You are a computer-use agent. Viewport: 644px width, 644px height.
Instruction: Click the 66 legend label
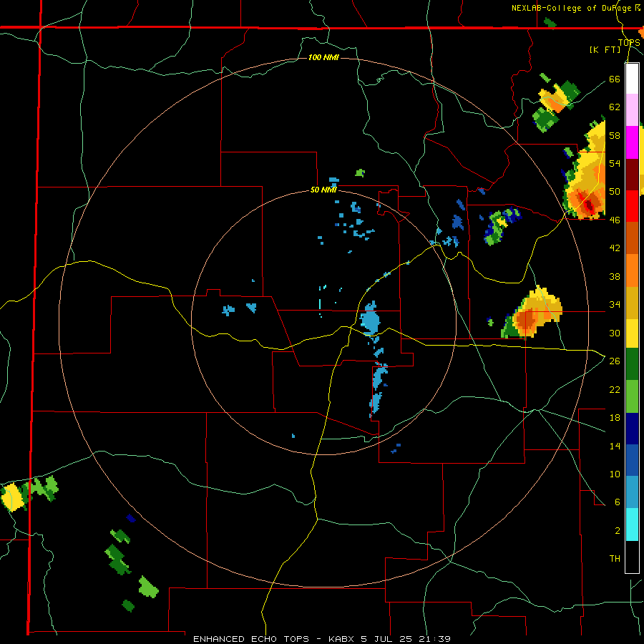(615, 79)
